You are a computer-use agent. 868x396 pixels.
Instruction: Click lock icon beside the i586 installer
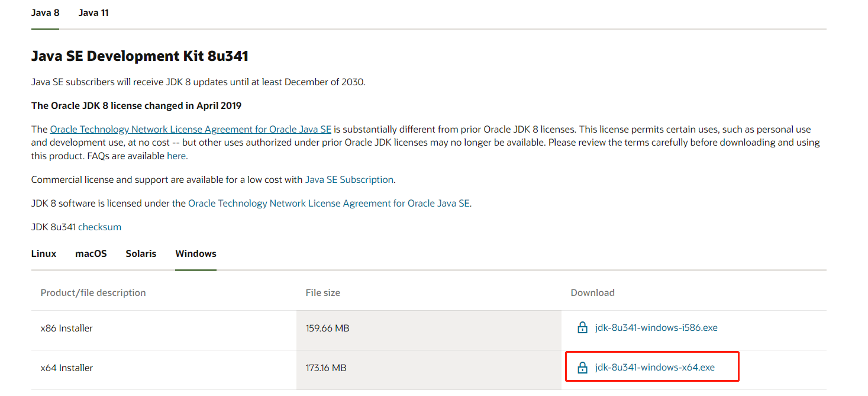(x=583, y=327)
